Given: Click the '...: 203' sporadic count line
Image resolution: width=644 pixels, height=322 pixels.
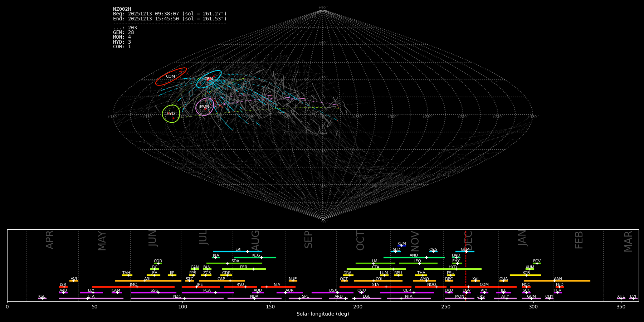Looking at the screenshot, I should [x=125, y=28].
